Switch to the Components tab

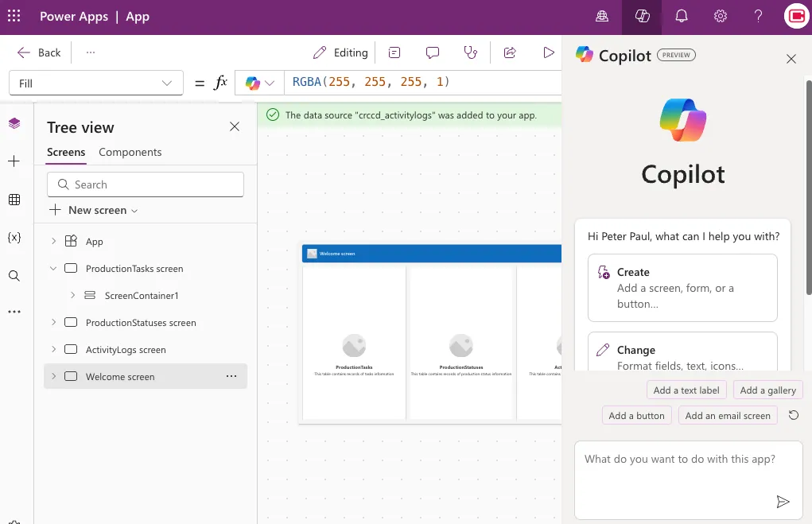coord(130,152)
